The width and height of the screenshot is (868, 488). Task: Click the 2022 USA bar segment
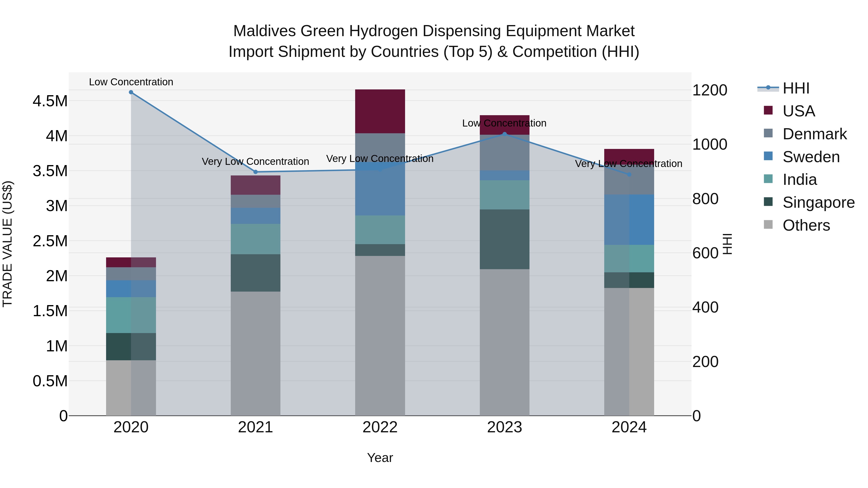click(380, 112)
